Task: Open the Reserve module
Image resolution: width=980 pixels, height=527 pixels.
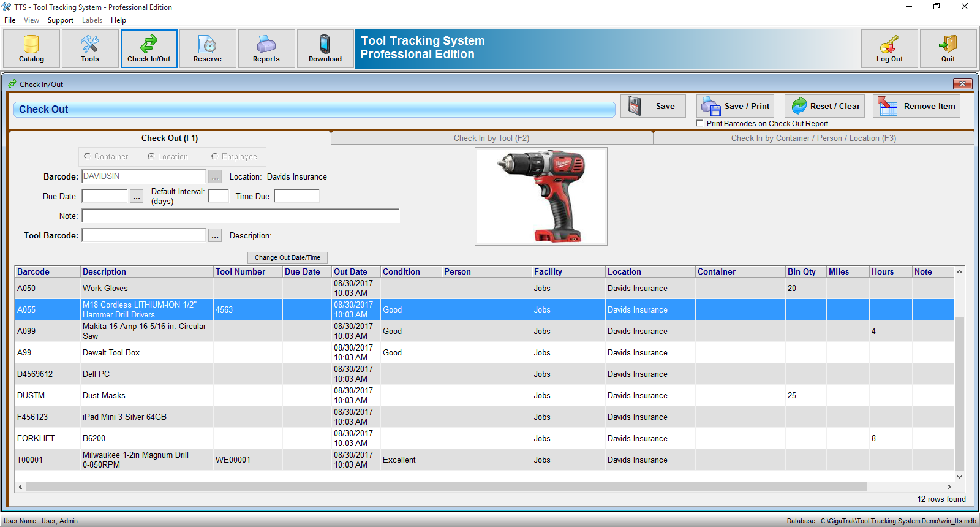Action: pyautogui.click(x=208, y=48)
